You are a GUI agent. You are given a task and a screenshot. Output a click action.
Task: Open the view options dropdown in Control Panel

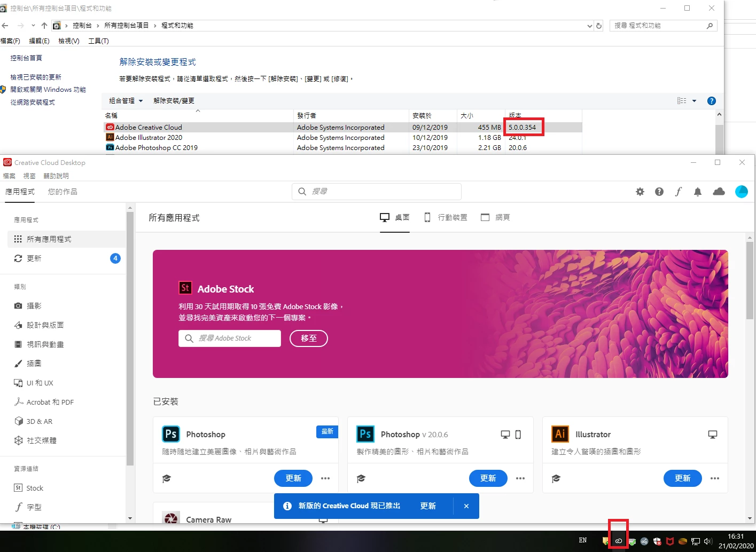pos(694,101)
